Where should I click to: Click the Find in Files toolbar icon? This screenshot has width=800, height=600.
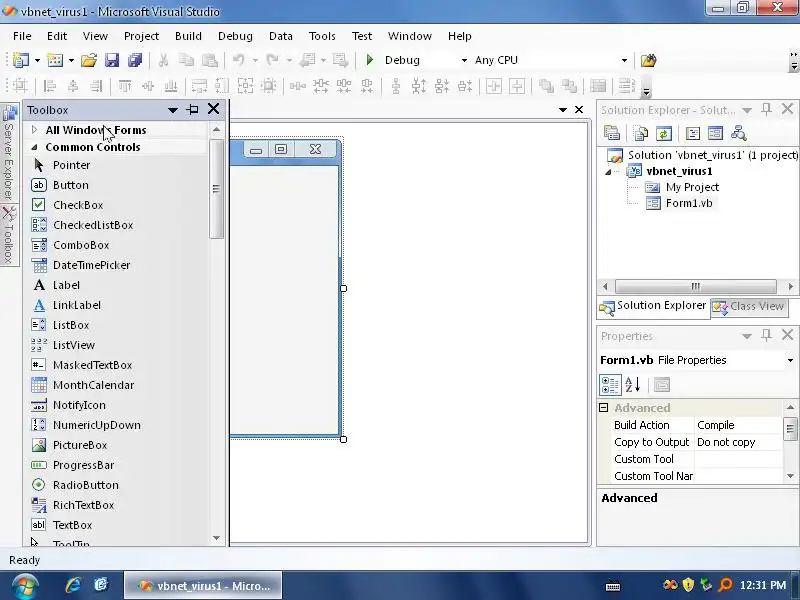point(648,60)
